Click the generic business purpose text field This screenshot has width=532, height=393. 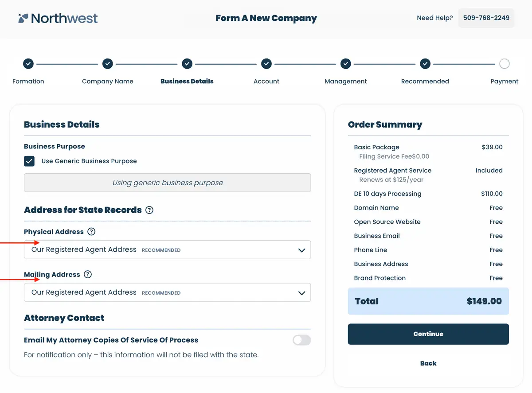(x=168, y=183)
